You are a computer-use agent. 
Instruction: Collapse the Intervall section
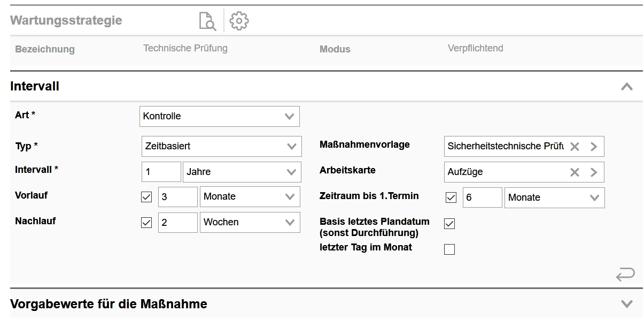point(626,87)
